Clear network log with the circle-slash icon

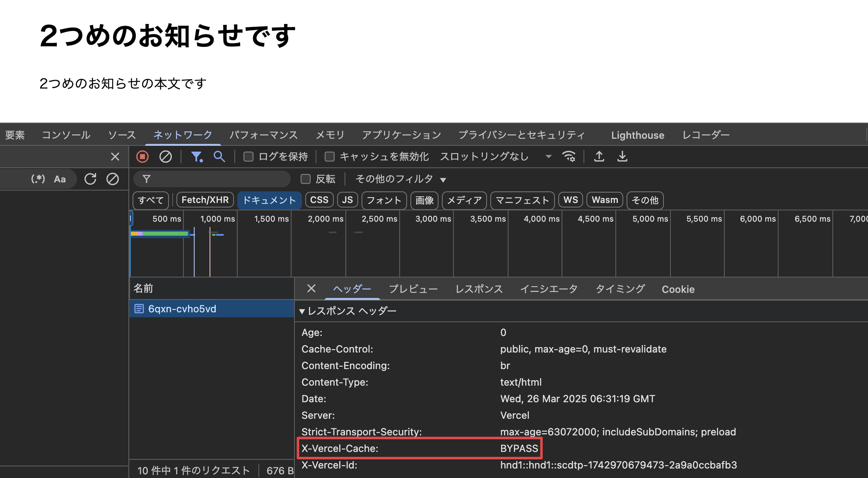point(166,157)
